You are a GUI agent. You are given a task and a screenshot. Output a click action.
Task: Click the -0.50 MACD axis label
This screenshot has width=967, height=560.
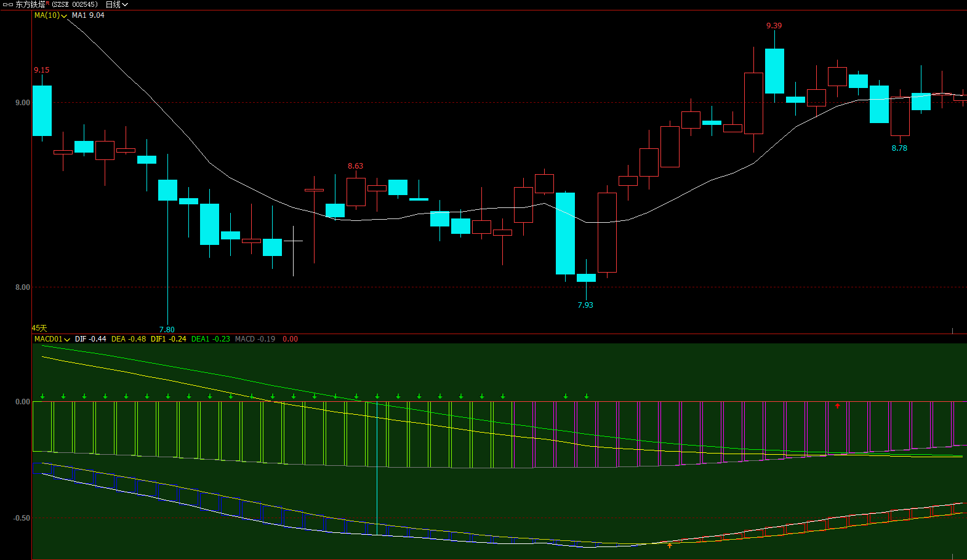click(x=22, y=518)
